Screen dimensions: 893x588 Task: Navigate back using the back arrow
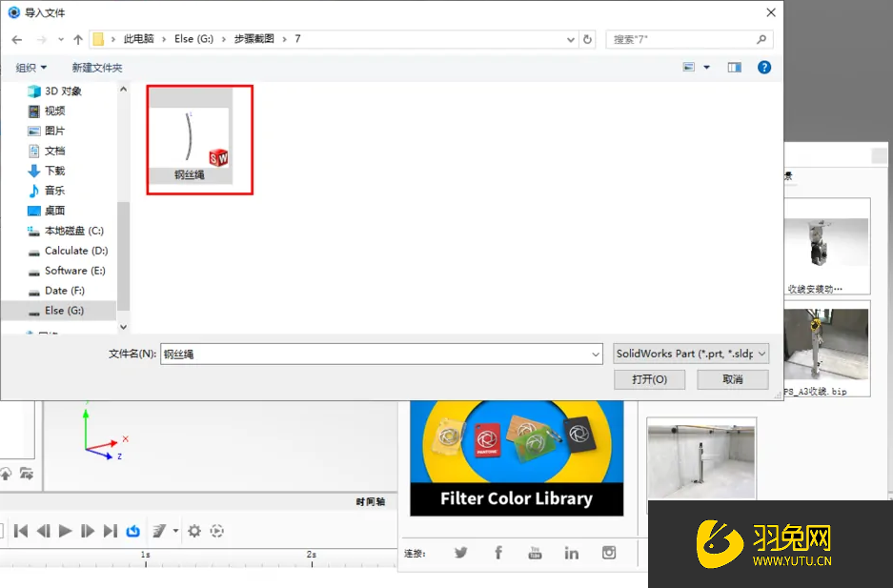pyautogui.click(x=16, y=40)
